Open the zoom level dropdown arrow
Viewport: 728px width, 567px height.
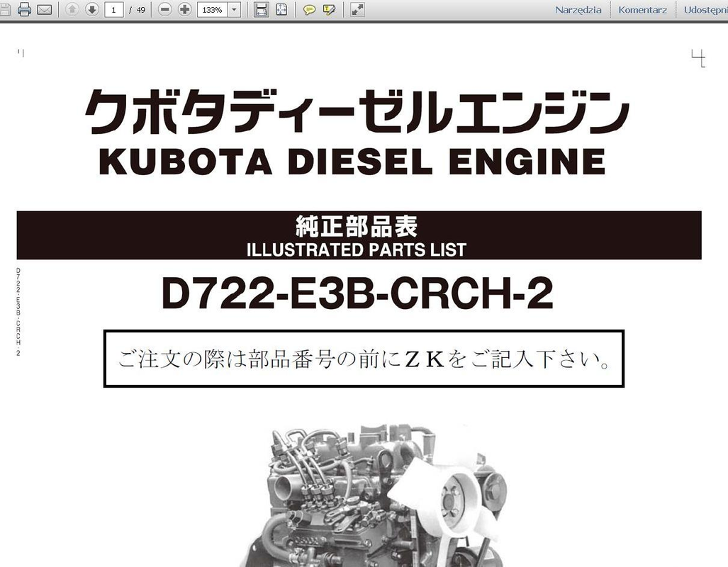coord(235,10)
